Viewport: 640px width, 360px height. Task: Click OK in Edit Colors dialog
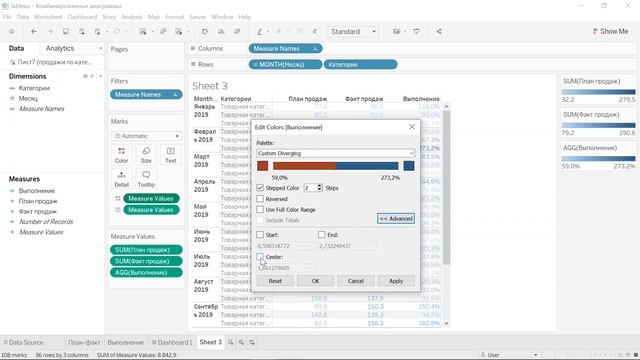tap(316, 281)
